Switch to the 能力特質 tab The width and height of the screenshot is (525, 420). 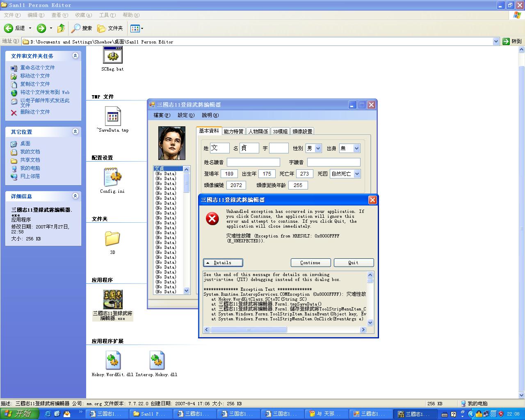(233, 131)
